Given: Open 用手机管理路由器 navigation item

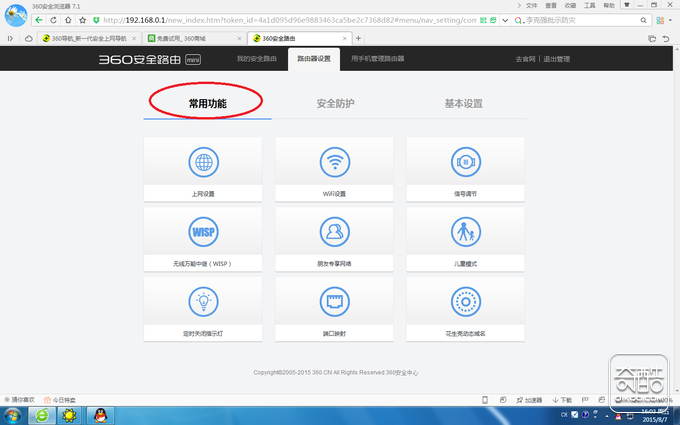Looking at the screenshot, I should pyautogui.click(x=377, y=59).
